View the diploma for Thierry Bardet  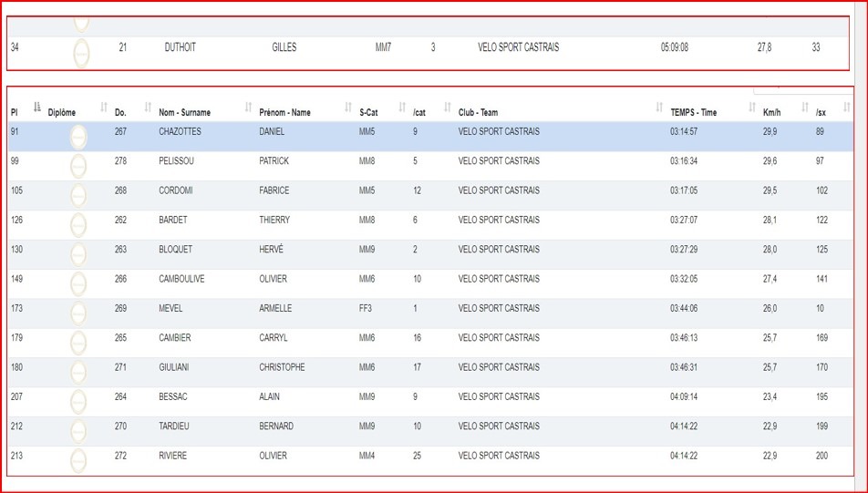78,224
